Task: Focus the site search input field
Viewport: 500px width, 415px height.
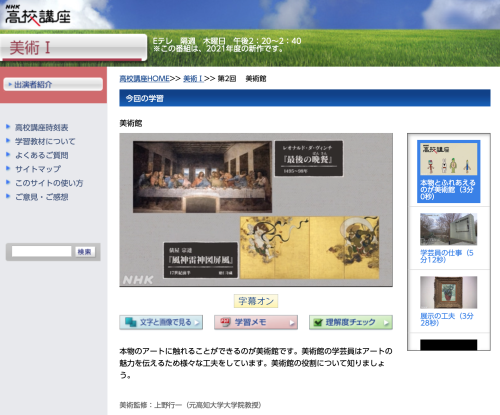Action: [x=42, y=251]
